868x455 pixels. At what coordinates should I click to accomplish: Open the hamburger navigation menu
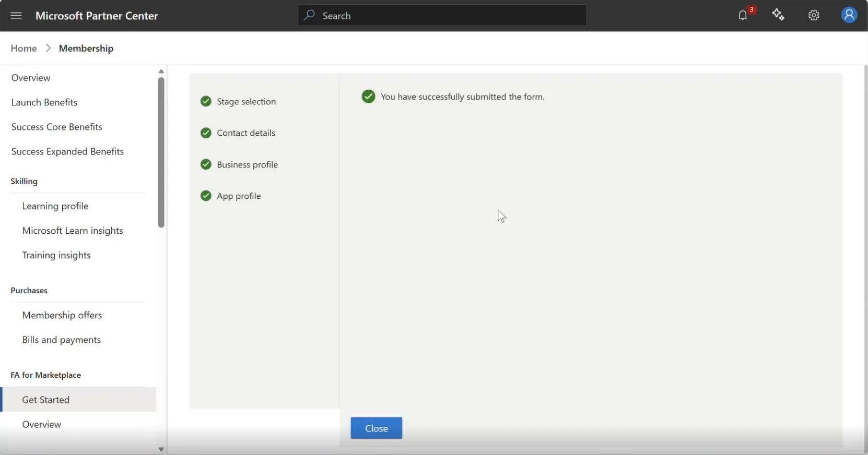[x=16, y=16]
